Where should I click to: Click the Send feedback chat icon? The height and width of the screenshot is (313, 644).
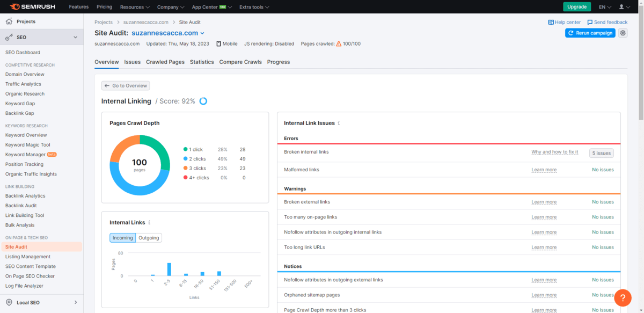coord(590,22)
